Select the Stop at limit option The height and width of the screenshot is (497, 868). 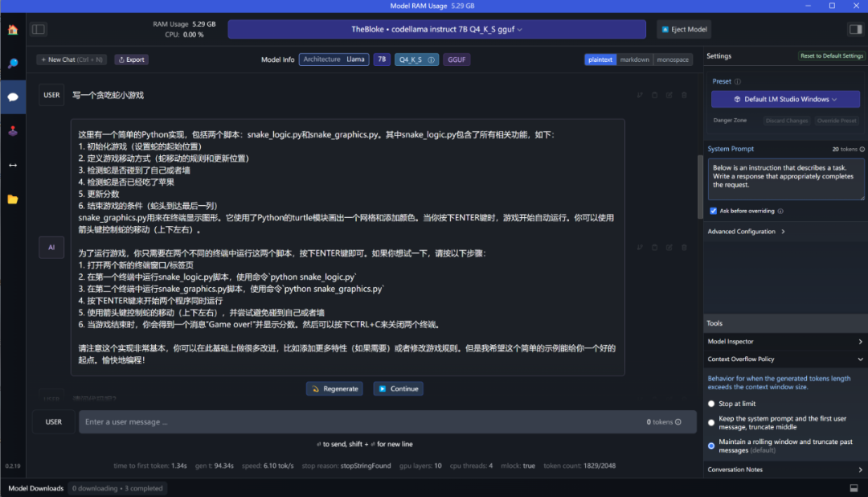click(x=711, y=404)
